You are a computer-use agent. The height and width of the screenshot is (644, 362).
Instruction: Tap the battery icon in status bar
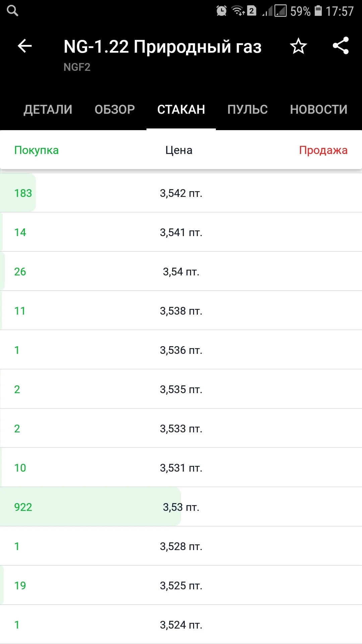click(318, 11)
